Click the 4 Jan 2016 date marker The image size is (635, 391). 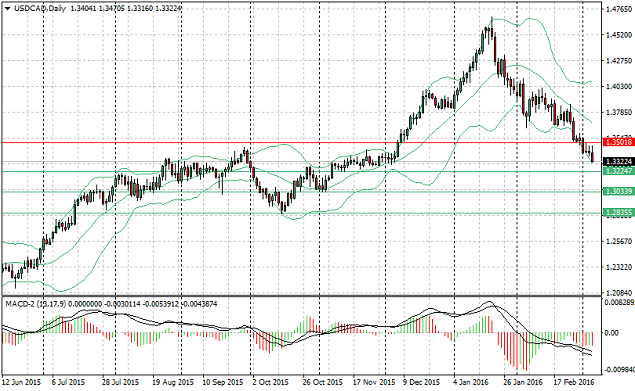click(x=471, y=382)
